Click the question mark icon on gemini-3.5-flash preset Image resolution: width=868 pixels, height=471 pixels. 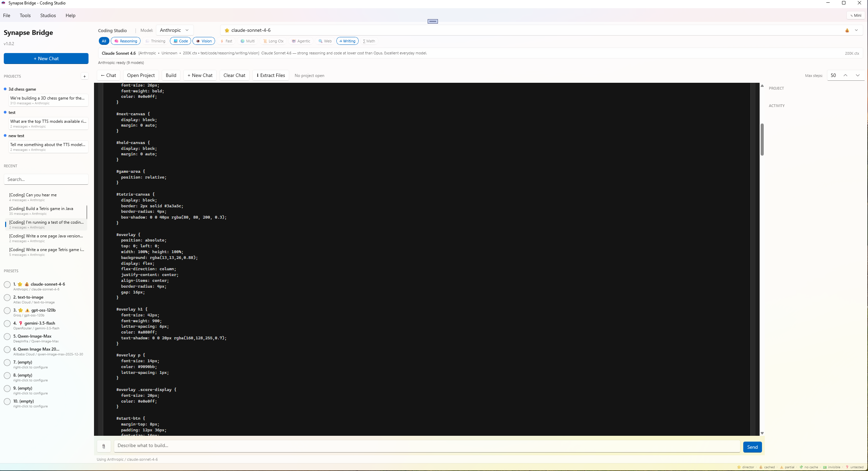pos(21,323)
